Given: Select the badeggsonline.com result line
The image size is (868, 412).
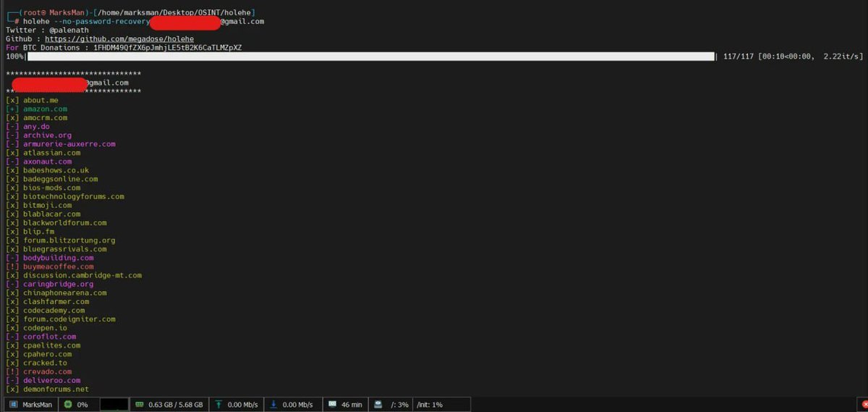Looking at the screenshot, I should pyautogui.click(x=52, y=179).
